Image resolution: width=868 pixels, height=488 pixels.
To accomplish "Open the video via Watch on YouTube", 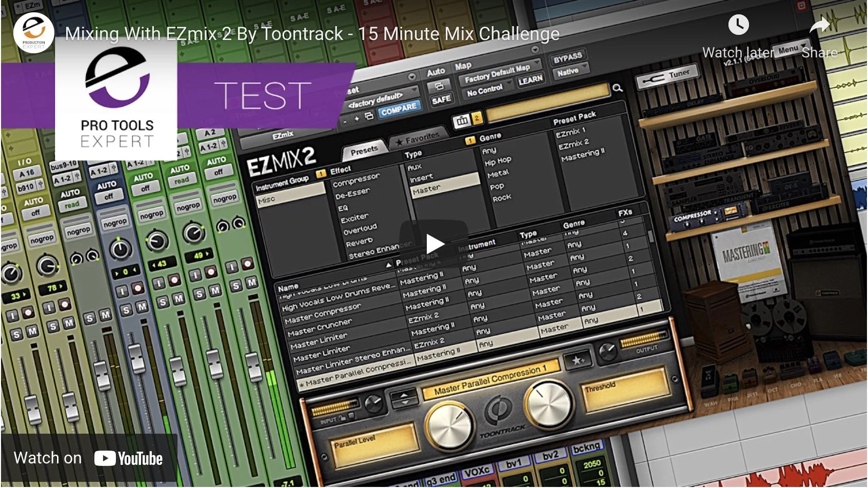I will click(x=88, y=458).
